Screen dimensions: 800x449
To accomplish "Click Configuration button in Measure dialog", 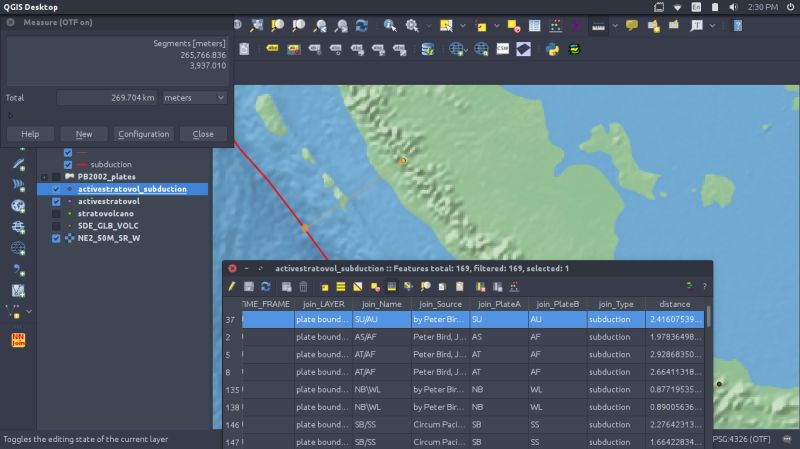I will click(x=143, y=134).
